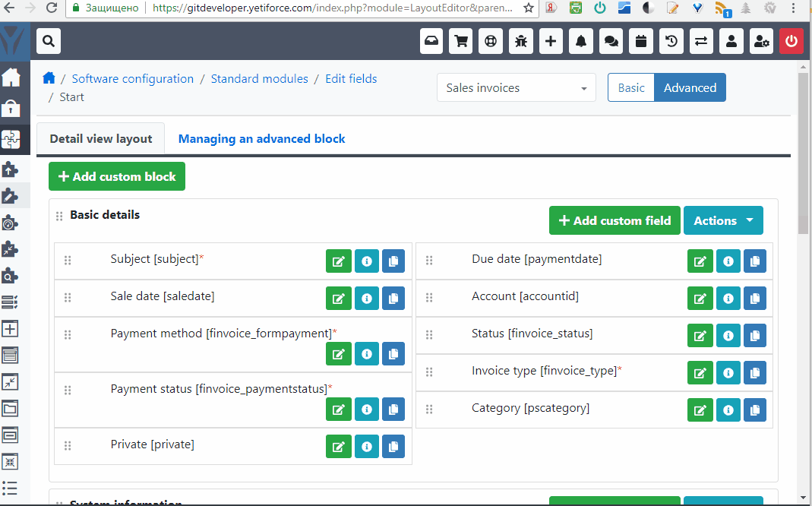Open the help lifebuoy icon
Screen dimensions: 812x506
click(x=491, y=41)
